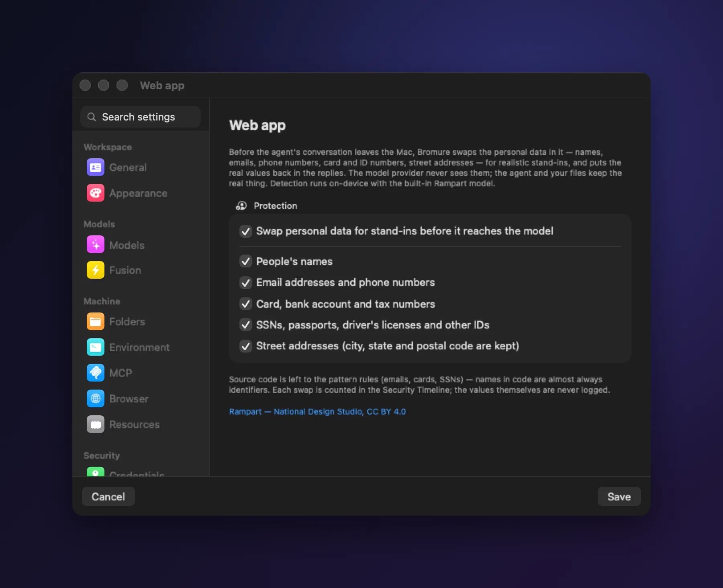Image resolution: width=723 pixels, height=588 pixels.
Task: Uncheck People's names protection
Action: click(245, 261)
